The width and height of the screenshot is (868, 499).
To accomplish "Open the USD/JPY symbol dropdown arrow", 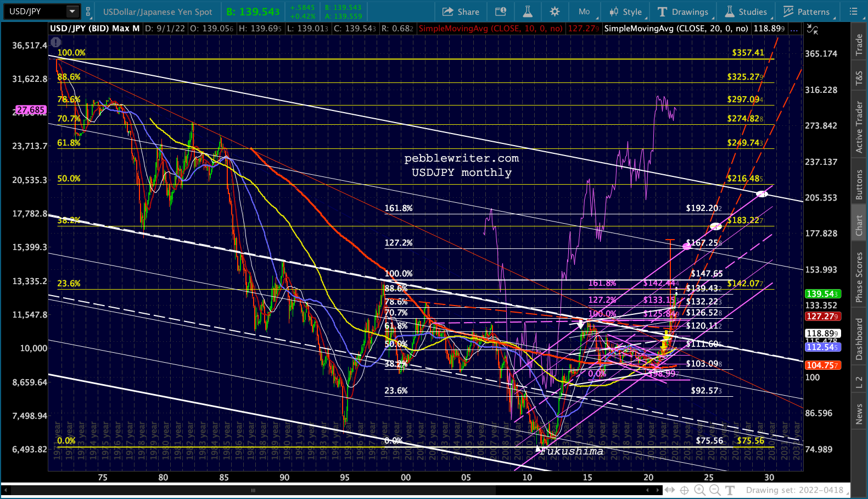I will [x=72, y=11].
